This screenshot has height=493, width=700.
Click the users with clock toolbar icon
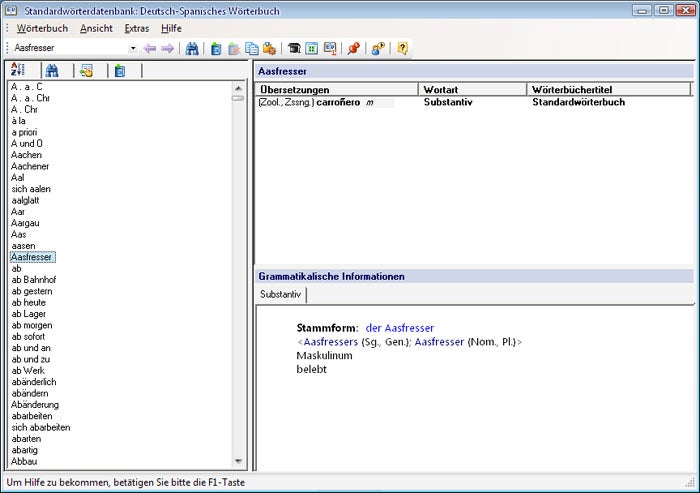[378, 48]
